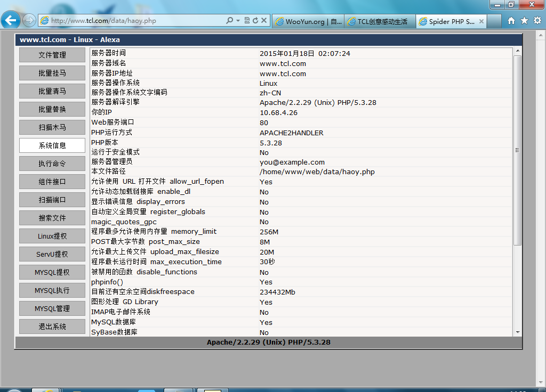This screenshot has width=546, height=392.
Task: Open the browser Home icon
Action: click(x=511, y=21)
